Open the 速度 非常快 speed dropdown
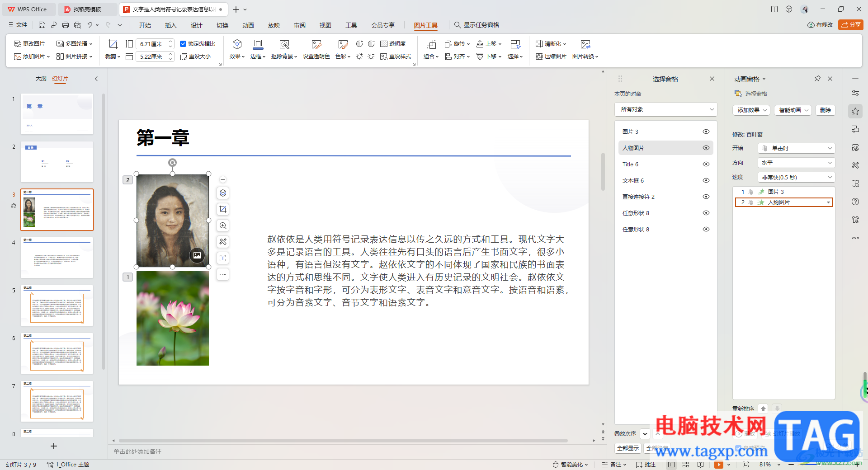The image size is (868, 470). tap(796, 177)
